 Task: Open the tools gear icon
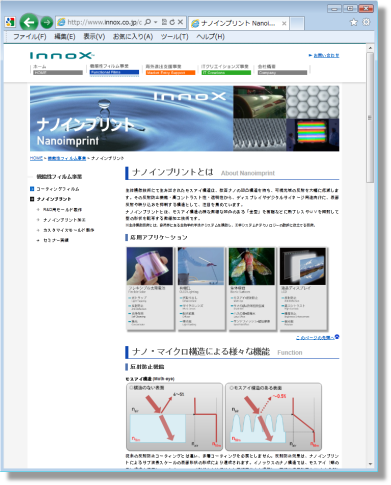coord(366,22)
